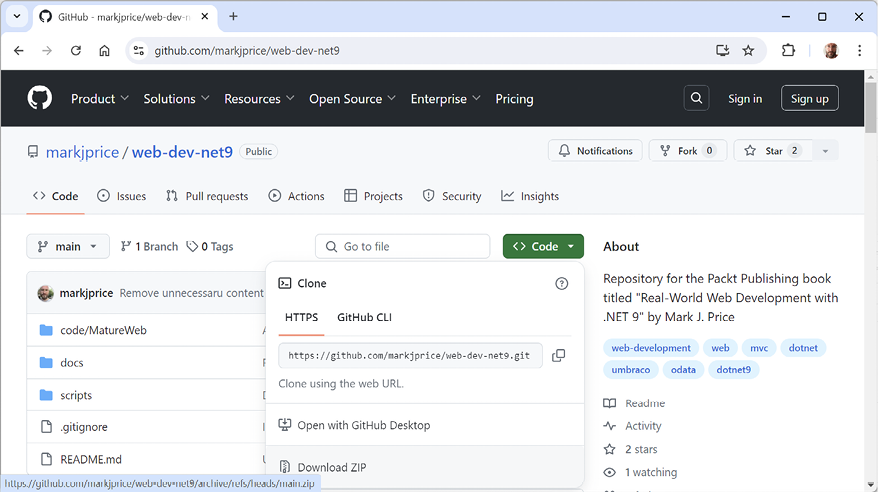Screen dimensions: 878x492
Task: Expand the main branch selector
Action: [x=68, y=246]
